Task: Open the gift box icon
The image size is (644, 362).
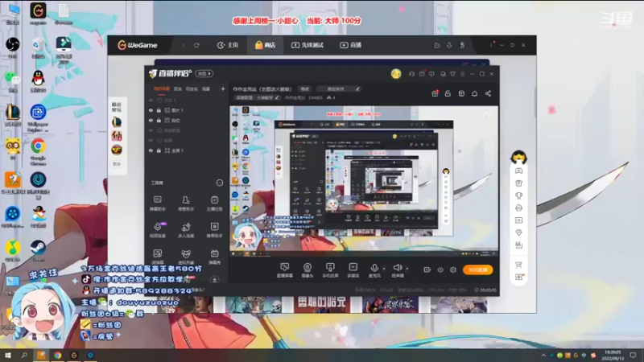Action: 435,93
